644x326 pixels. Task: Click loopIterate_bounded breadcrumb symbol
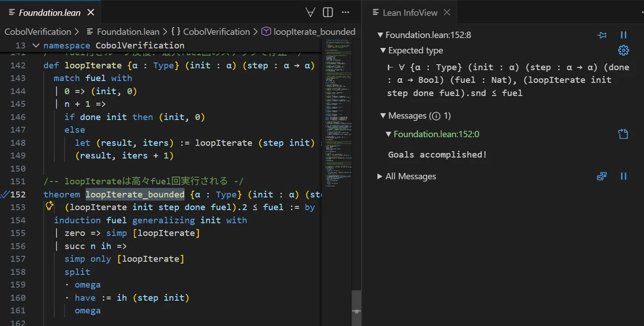pyautogui.click(x=309, y=32)
